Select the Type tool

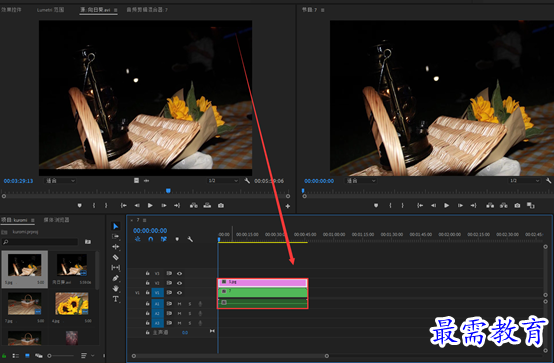pos(116,299)
